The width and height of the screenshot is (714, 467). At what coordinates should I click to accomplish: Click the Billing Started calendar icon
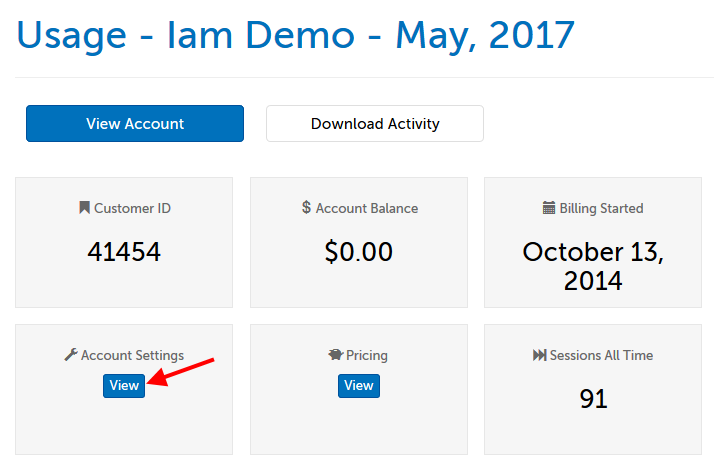[549, 208]
